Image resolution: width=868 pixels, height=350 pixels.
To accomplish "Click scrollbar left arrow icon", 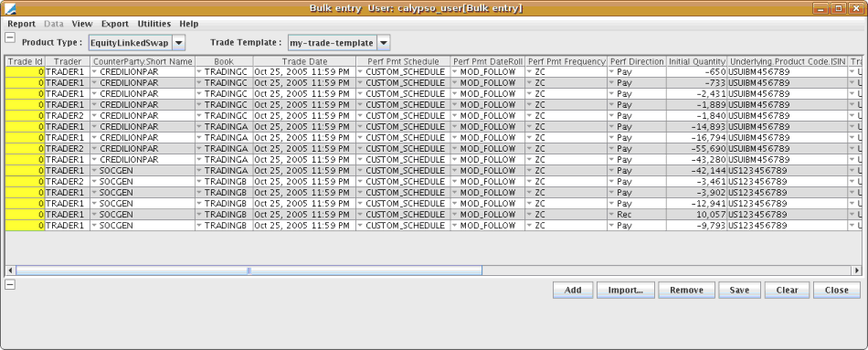I will (11, 270).
